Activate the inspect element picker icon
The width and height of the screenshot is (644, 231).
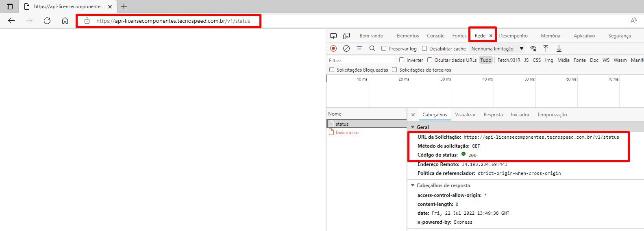pyautogui.click(x=333, y=36)
